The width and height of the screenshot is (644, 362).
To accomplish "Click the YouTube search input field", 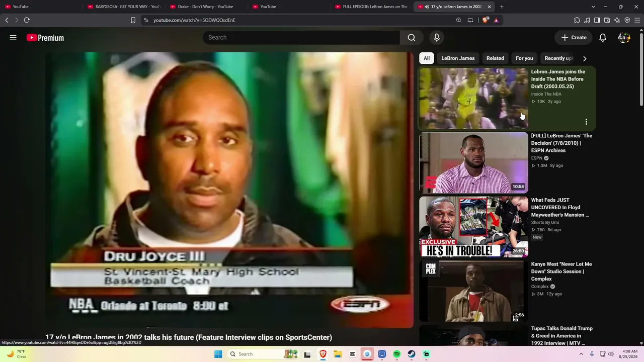I will 301,38.
